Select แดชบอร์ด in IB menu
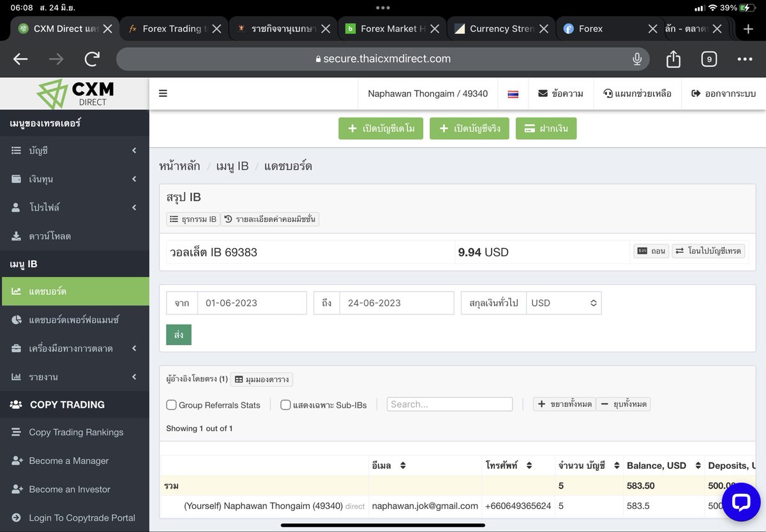Viewport: 766px width, 532px height. (75, 292)
